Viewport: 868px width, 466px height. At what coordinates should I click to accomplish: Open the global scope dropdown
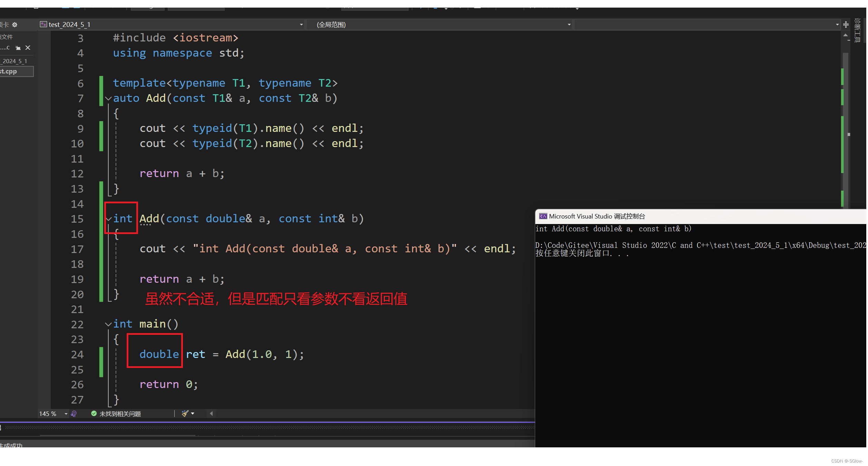coord(569,25)
